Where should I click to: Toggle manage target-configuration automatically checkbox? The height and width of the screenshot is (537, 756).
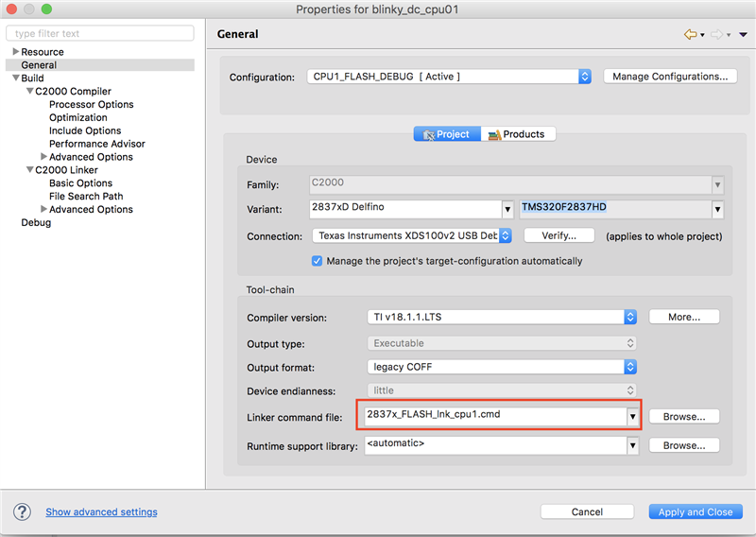(318, 261)
